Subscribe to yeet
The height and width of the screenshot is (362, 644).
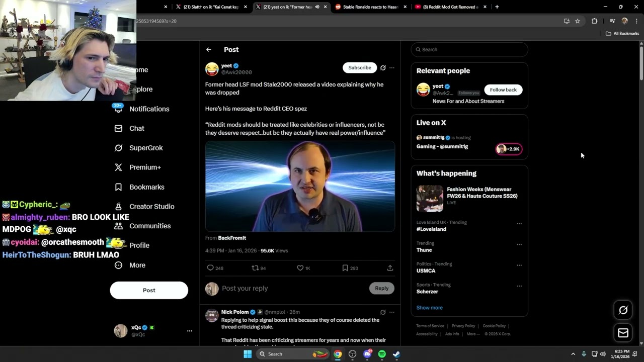360,67
